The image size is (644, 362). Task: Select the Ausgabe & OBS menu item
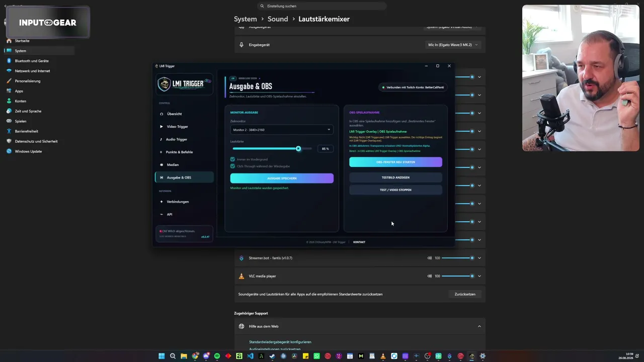pyautogui.click(x=184, y=177)
